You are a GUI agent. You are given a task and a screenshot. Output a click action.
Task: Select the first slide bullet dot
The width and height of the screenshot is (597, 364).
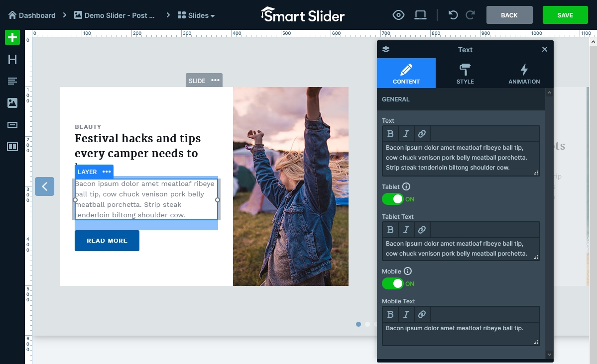click(x=358, y=324)
